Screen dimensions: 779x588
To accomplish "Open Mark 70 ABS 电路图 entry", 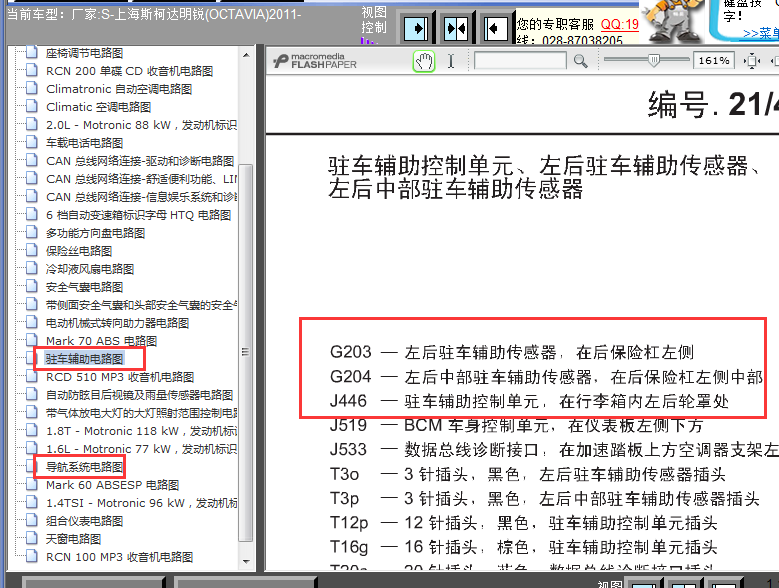I will (x=101, y=341).
